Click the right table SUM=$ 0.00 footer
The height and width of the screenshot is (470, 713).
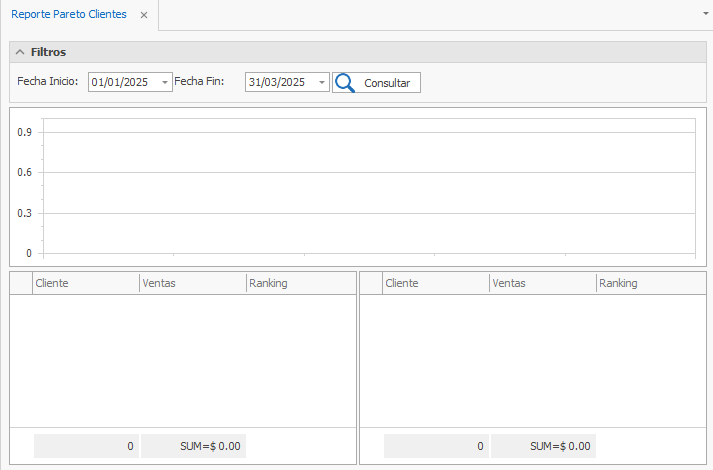(x=543, y=446)
